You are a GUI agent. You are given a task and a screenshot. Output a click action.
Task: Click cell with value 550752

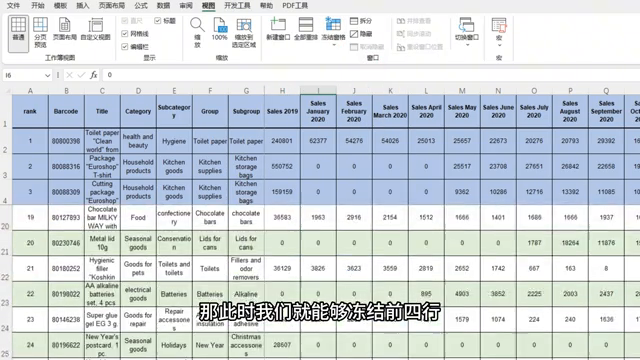click(x=282, y=167)
